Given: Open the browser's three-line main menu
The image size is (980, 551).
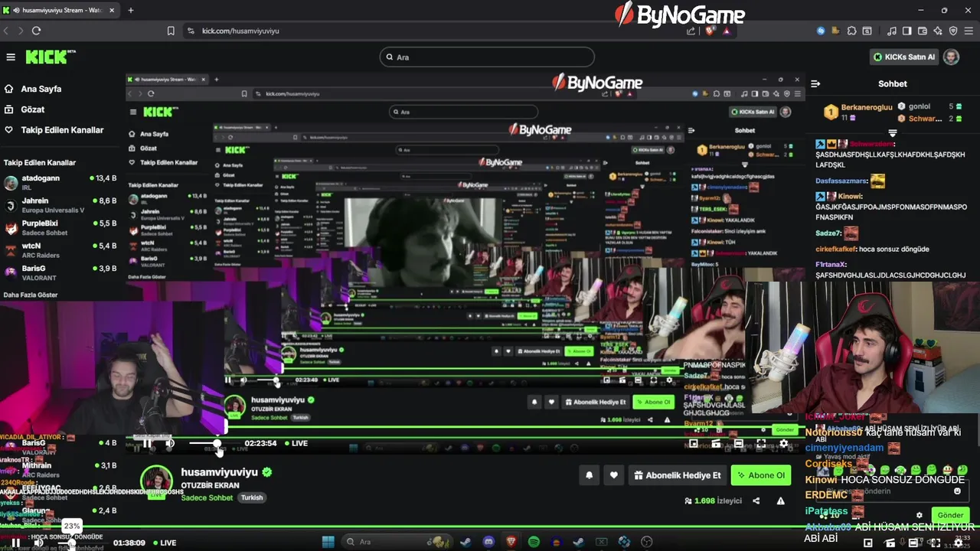Looking at the screenshot, I should pos(969,31).
